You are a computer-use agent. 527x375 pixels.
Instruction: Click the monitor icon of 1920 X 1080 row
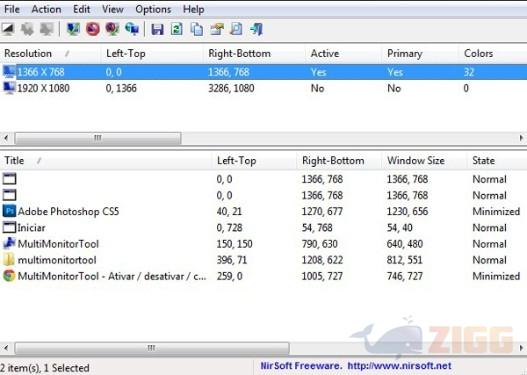coord(9,88)
